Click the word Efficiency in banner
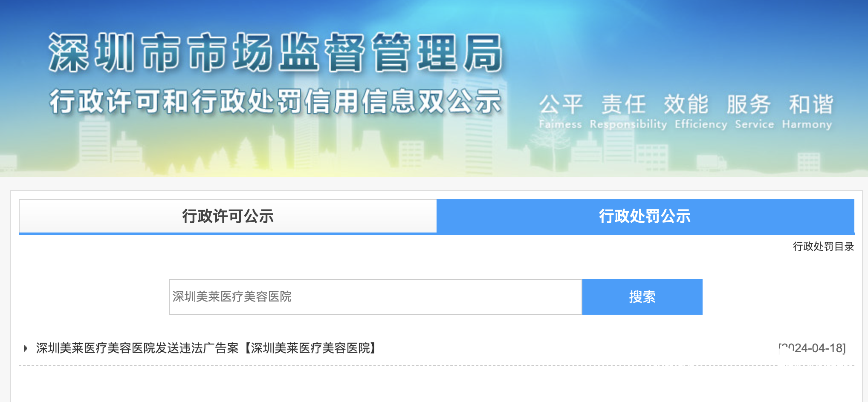 (701, 124)
